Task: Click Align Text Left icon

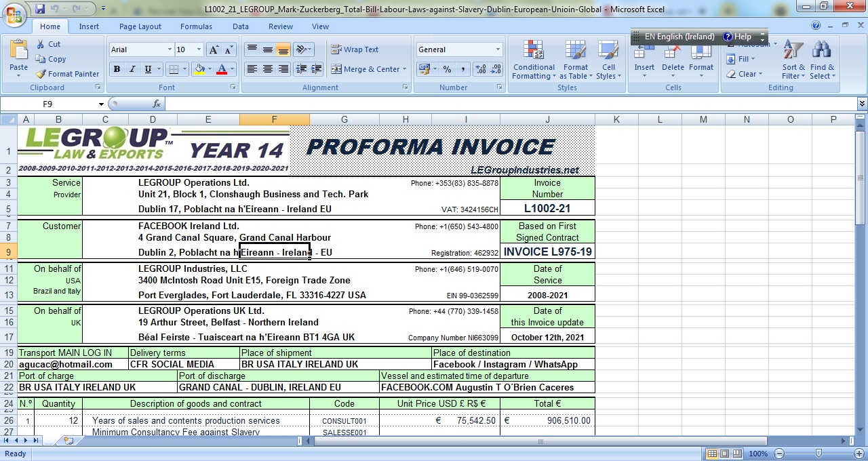Action: pyautogui.click(x=252, y=69)
